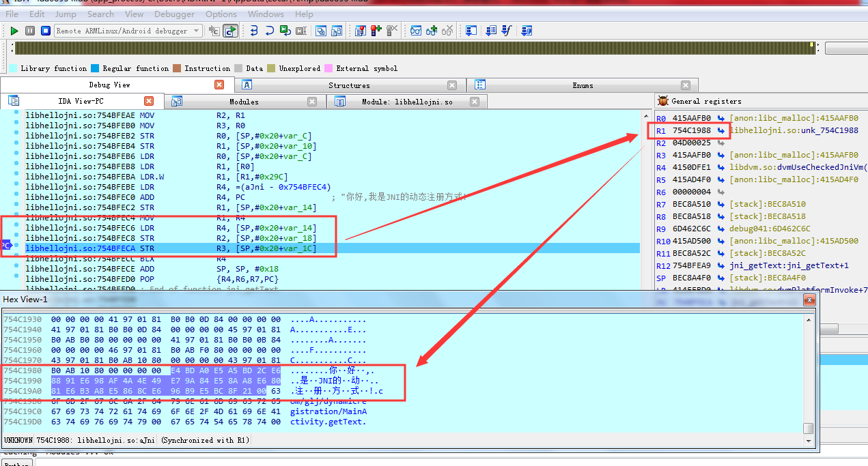Viewport: 868px width, 466px height.
Task: Click hex row address 754C1930
Action: 23,319
